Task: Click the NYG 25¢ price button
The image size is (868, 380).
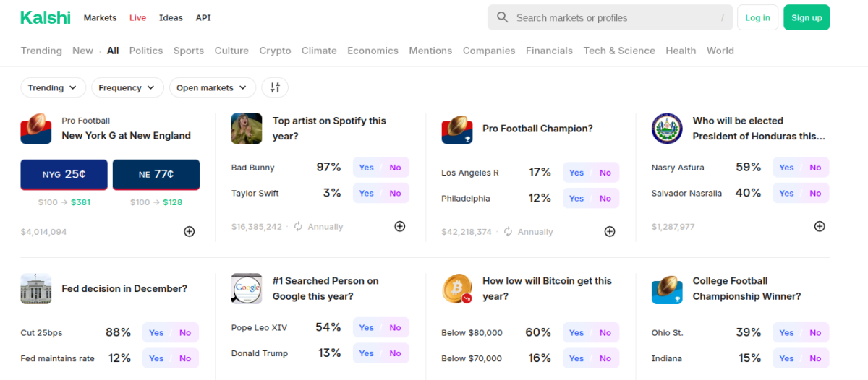Action: click(64, 175)
